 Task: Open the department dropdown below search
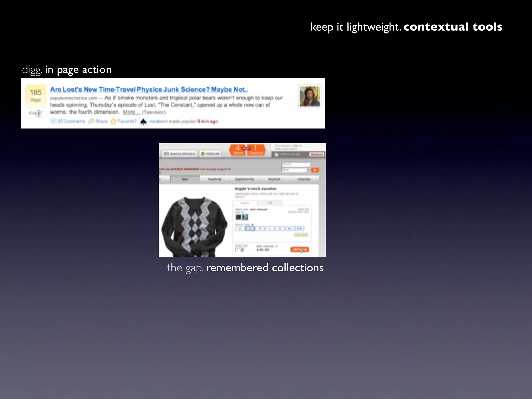[296, 170]
